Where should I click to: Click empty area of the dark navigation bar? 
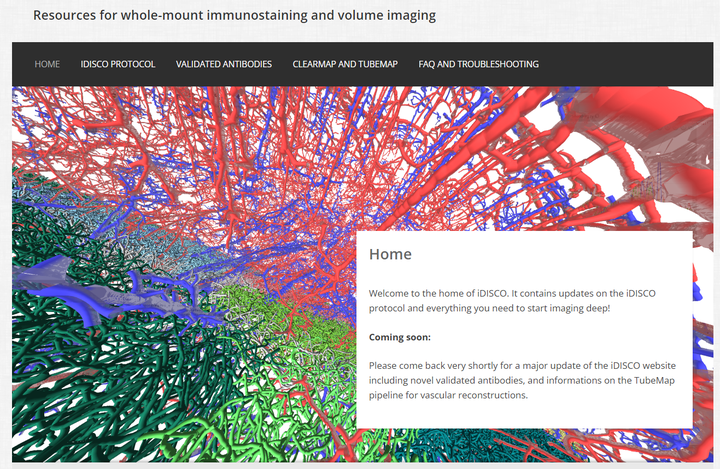[624, 64]
